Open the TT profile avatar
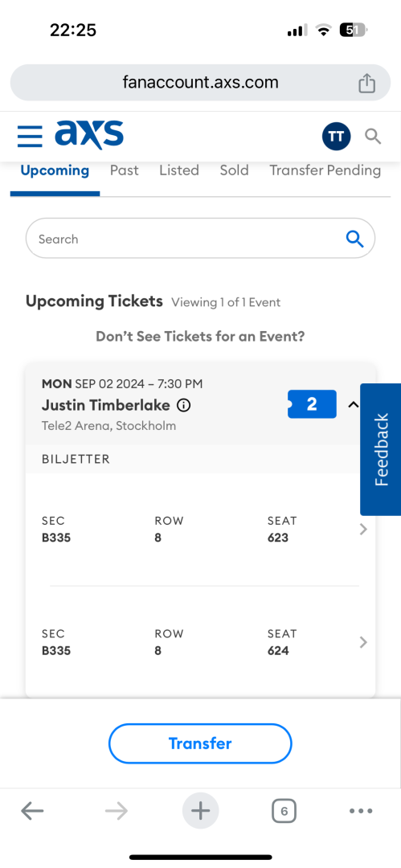Viewport: 401px width, 868px height. (336, 136)
